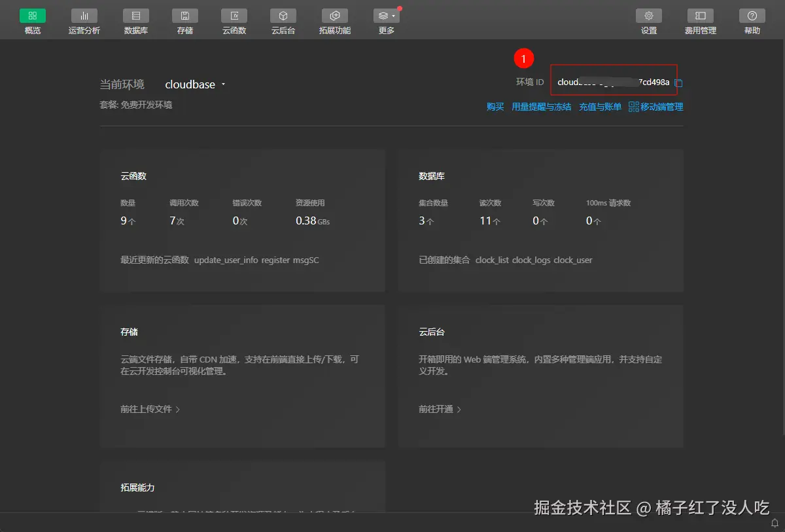This screenshot has height=532, width=785.
Task: Click the 帮助 help icon
Action: point(751,20)
